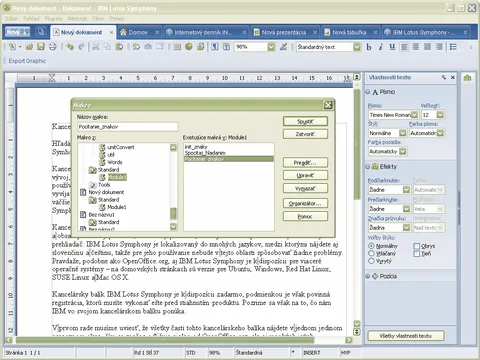Click the icon right of zoom box
480x360 pixels.
[283, 47]
